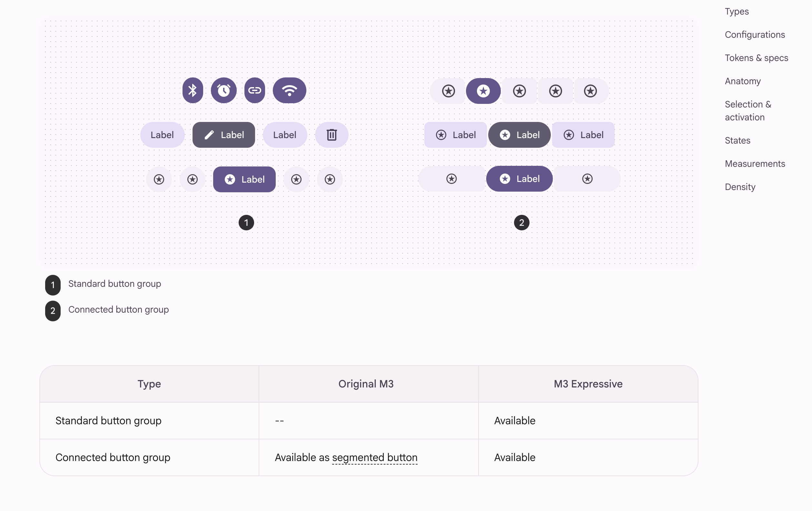
Task: Toggle the selected star in top connected group
Action: coord(483,91)
